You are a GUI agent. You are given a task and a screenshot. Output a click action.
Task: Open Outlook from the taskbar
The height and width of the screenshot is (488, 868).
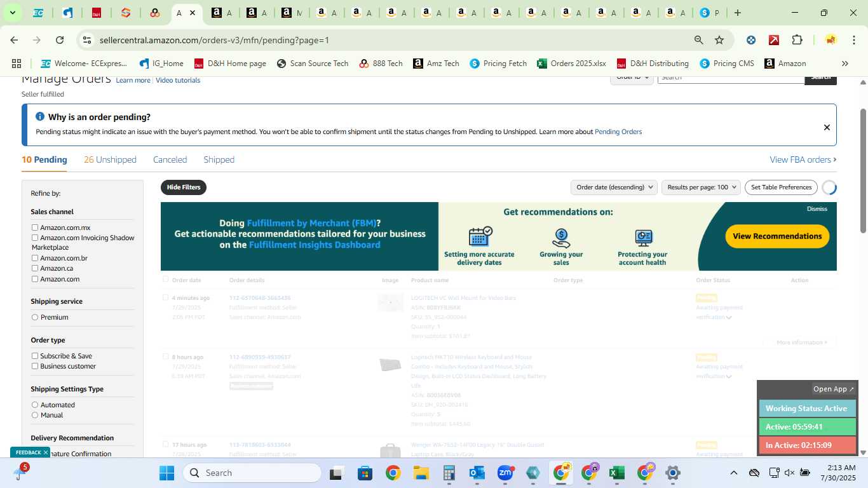pos(477,473)
